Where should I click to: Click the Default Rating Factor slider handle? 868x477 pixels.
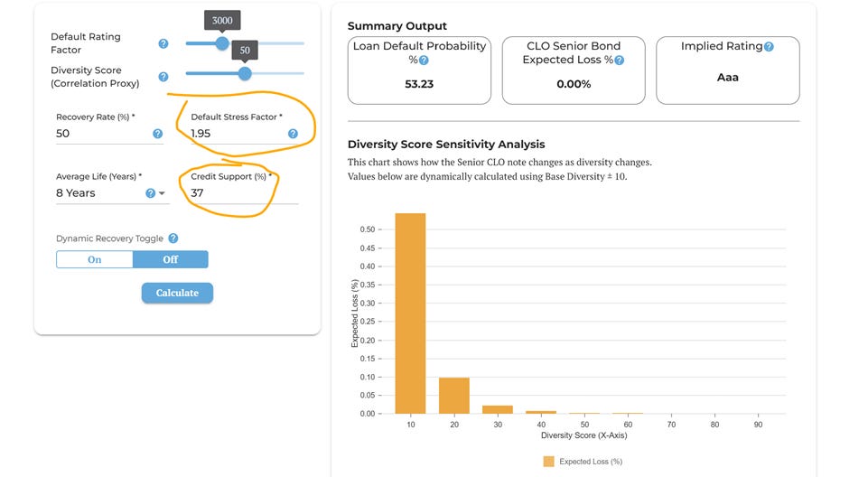[x=222, y=43]
